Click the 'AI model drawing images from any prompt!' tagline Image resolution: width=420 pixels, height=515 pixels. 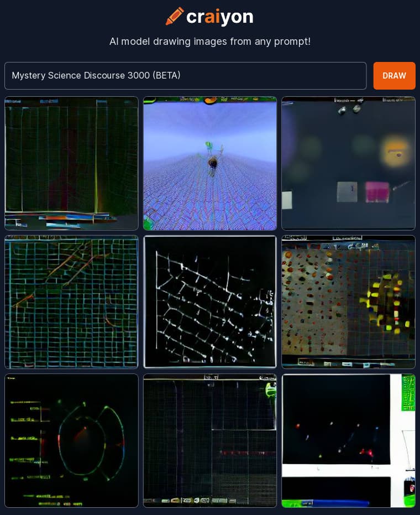[x=210, y=41]
